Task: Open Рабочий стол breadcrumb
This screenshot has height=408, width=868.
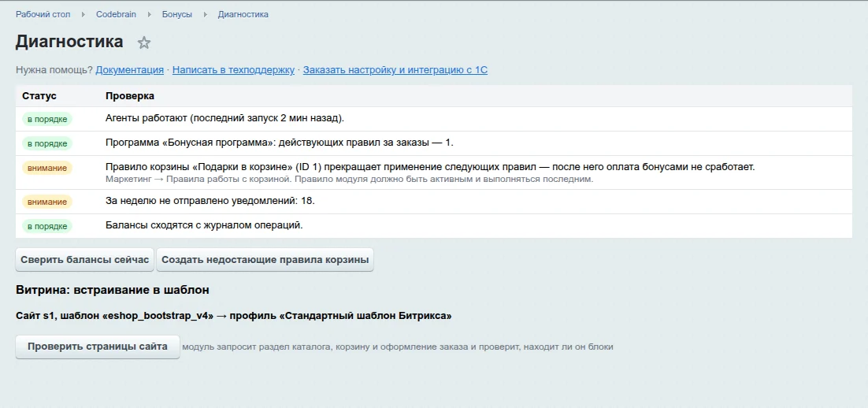Action: point(43,14)
